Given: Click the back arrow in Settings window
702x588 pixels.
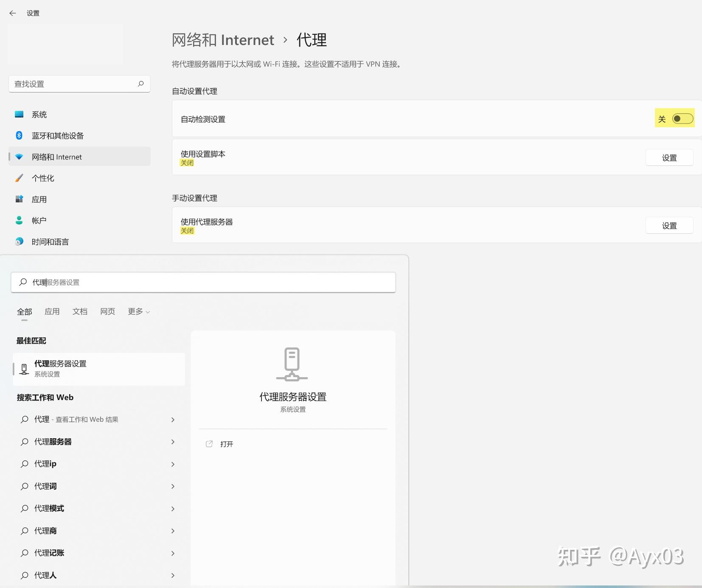Looking at the screenshot, I should [12, 13].
